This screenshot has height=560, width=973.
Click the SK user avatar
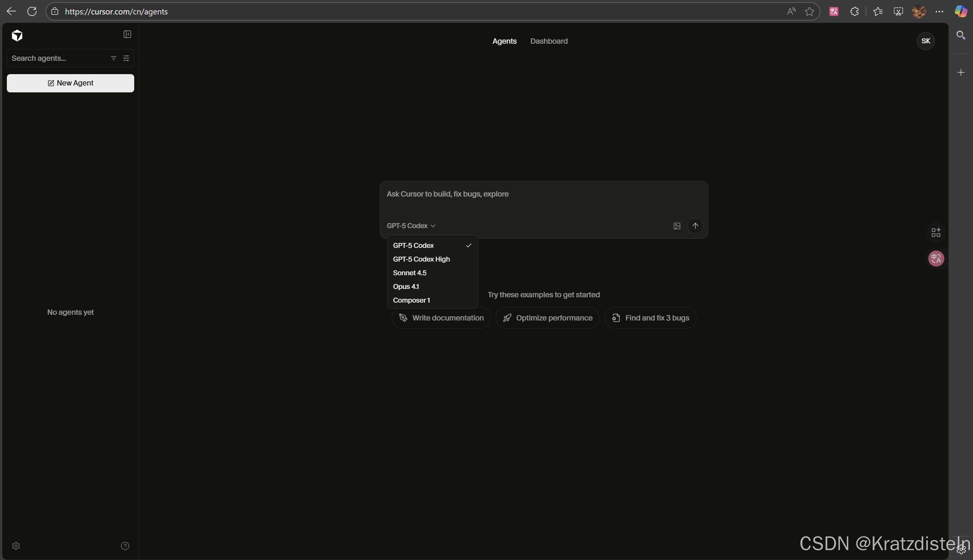925,41
